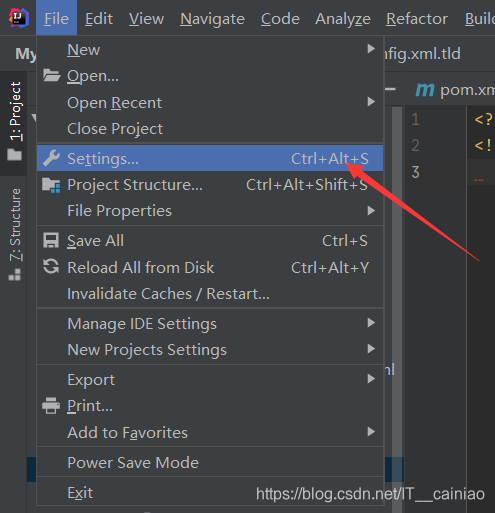The image size is (495, 513).
Task: Click the Project tool window folder icon
Action: click(15, 155)
